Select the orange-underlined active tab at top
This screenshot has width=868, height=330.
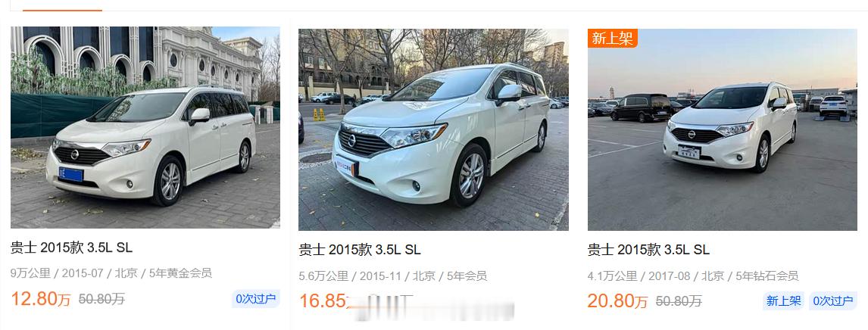click(x=62, y=5)
